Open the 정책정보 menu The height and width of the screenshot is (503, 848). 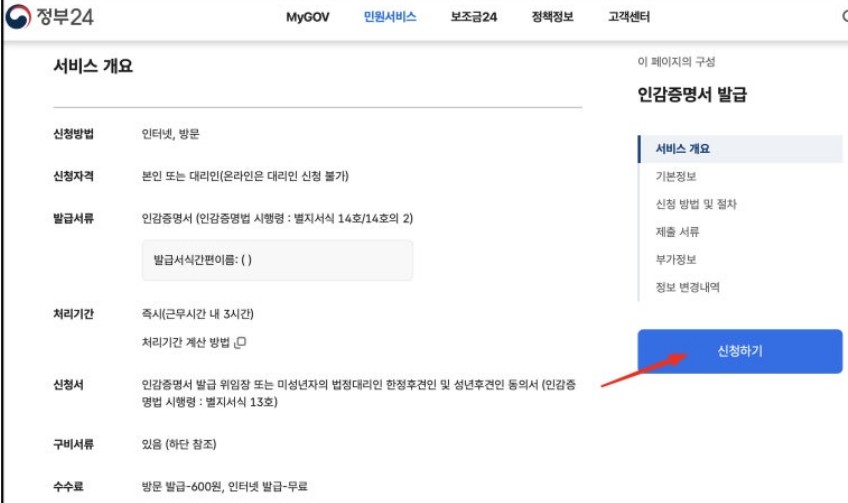tap(552, 17)
